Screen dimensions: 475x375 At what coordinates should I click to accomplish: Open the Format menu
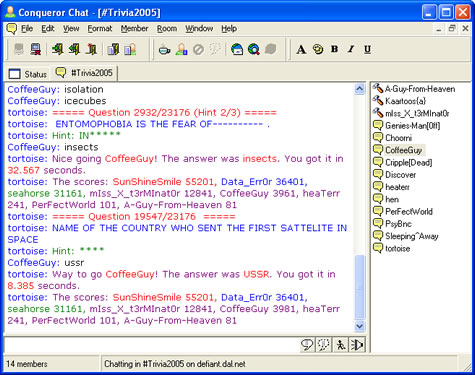pos(100,29)
